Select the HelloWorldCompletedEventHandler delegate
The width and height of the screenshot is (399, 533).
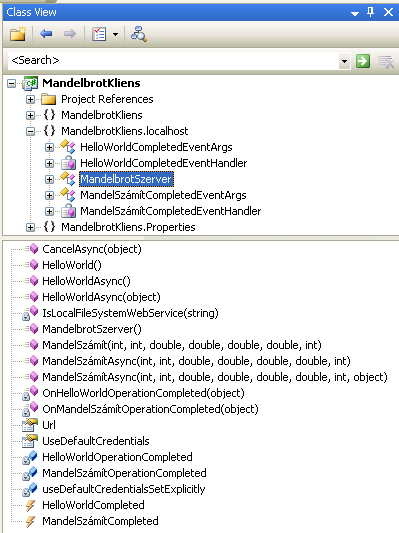click(x=163, y=163)
